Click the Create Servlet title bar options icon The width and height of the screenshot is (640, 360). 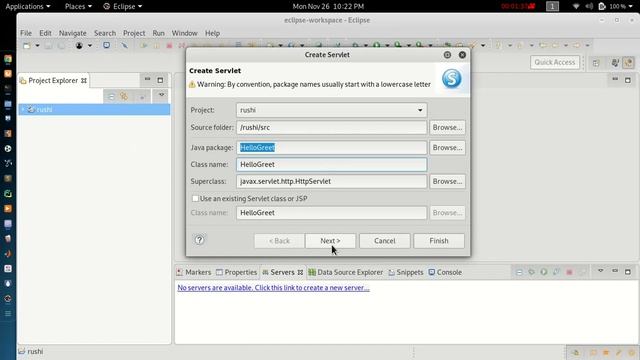[x=447, y=55]
